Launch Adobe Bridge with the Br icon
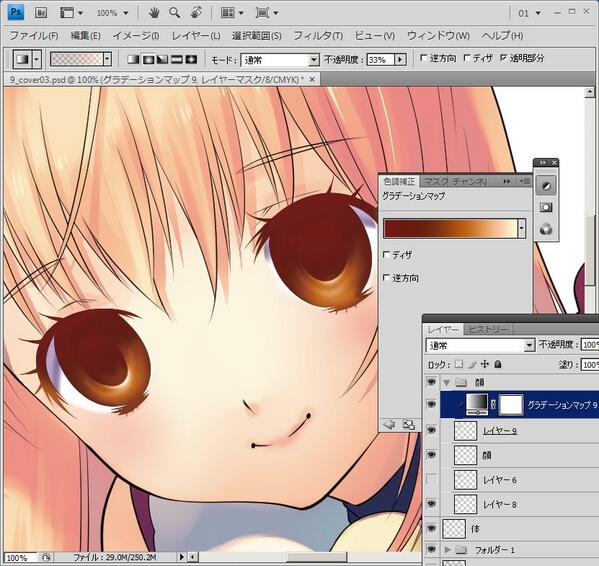The height and width of the screenshot is (566, 599). tap(41, 13)
